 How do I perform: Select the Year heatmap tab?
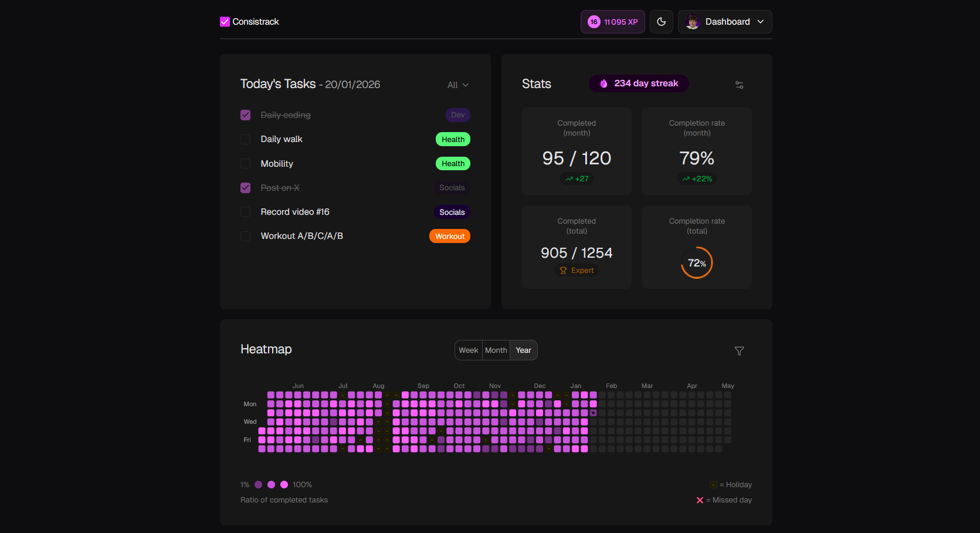[x=524, y=350]
